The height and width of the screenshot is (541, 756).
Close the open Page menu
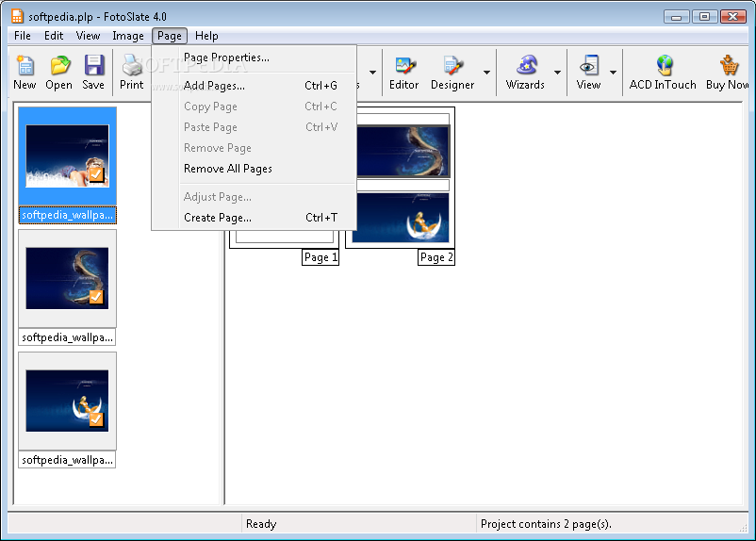pyautogui.click(x=170, y=36)
